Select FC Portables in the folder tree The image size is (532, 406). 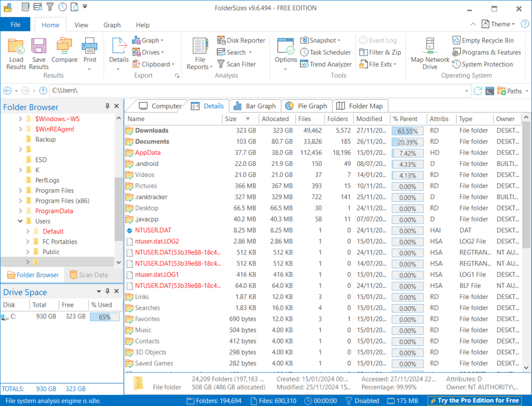click(x=60, y=242)
